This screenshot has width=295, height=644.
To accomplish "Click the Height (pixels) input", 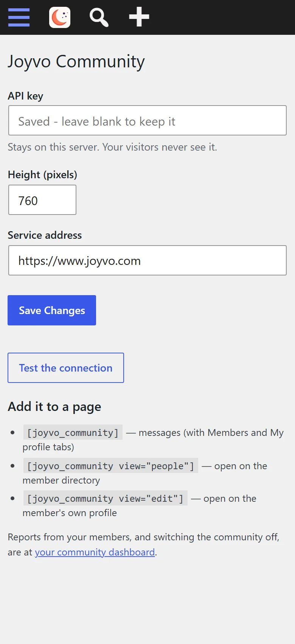I will [42, 200].
